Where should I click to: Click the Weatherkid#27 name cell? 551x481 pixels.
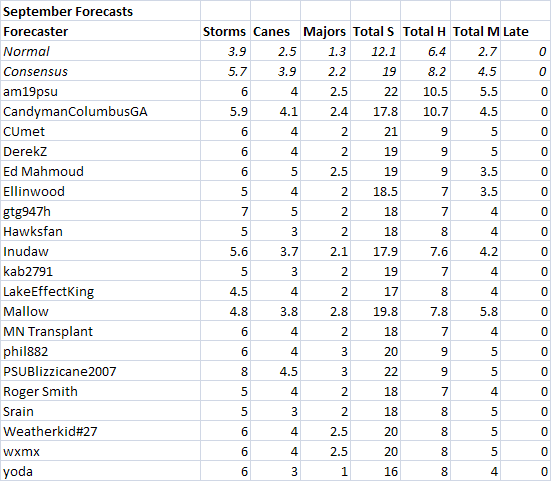pos(101,431)
